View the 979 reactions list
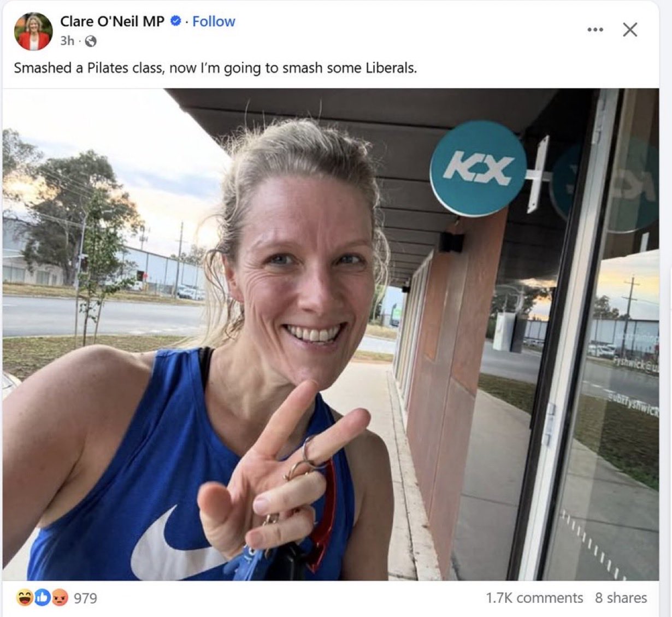This screenshot has width=672, height=617. [x=85, y=598]
